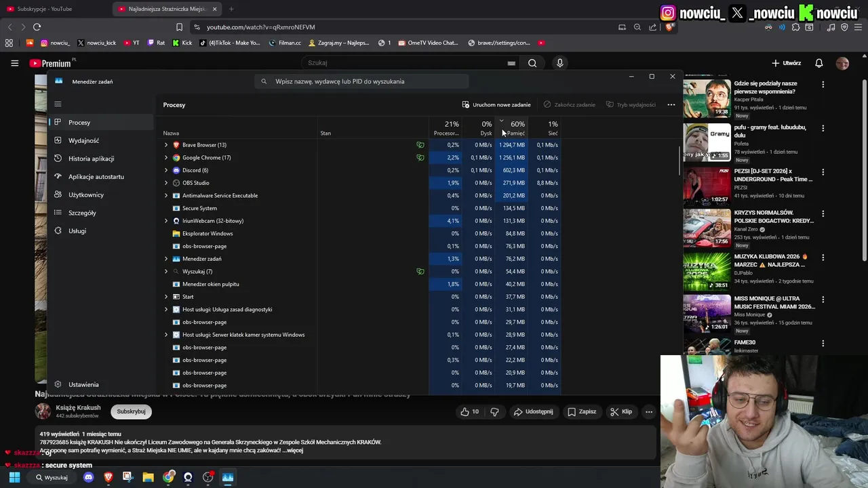Open Discord from Windows taskbar
This screenshot has width=868, height=488.
click(x=88, y=477)
